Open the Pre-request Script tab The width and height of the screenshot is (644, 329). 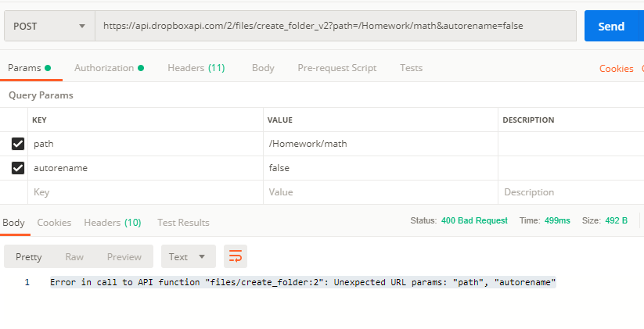[x=336, y=68]
